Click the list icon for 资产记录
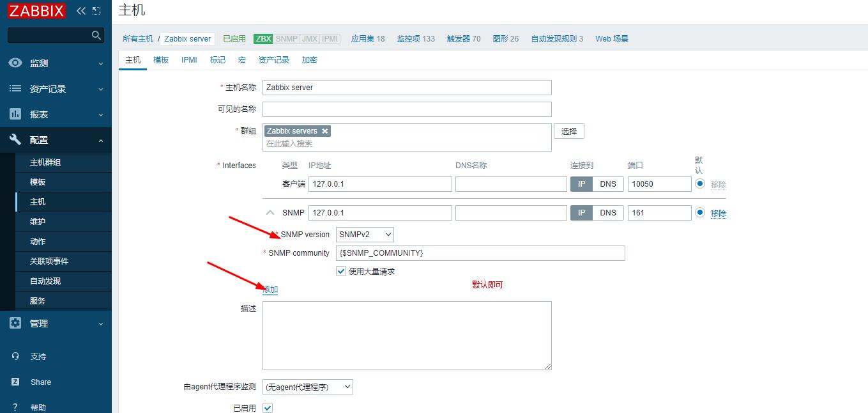 point(15,89)
